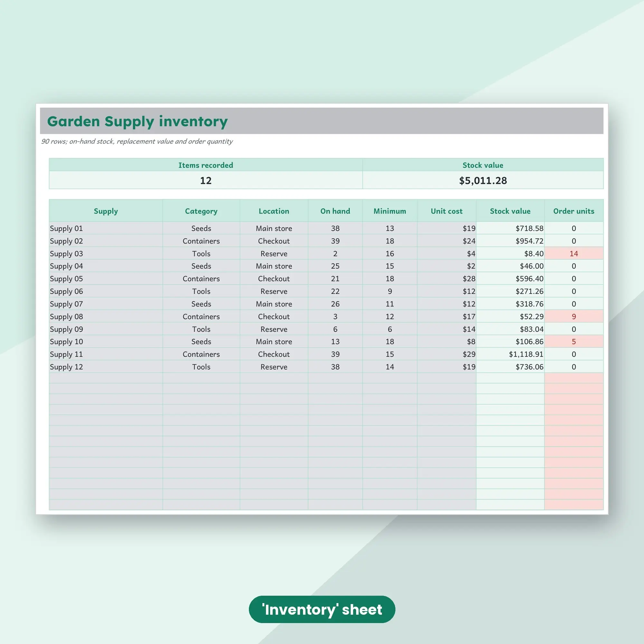Select the Order units column header
Image resolution: width=644 pixels, height=644 pixels.
click(x=573, y=211)
